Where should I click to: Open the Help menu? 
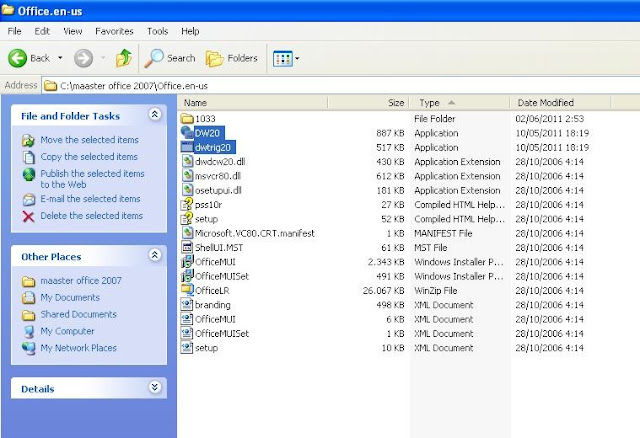pyautogui.click(x=190, y=31)
